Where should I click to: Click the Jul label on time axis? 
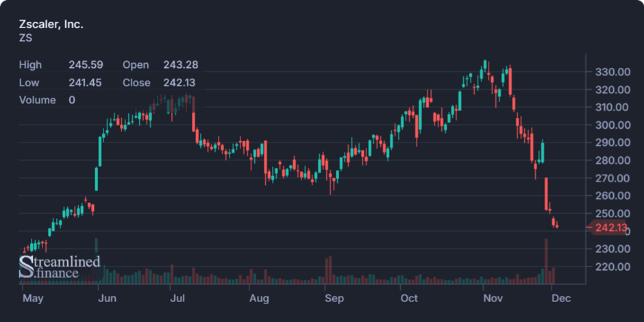click(177, 299)
